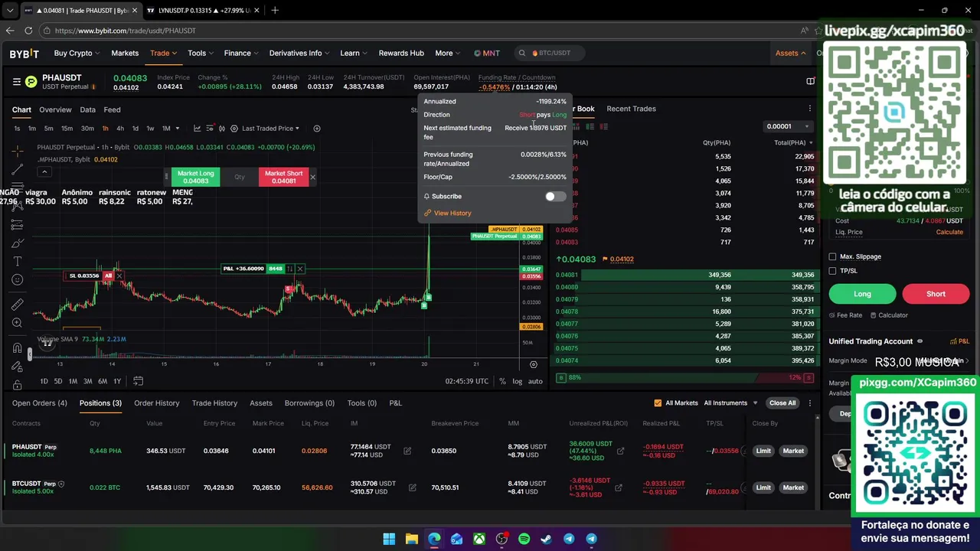The image size is (980, 551).
Task: Select the Text annotation tool
Action: [x=17, y=262]
